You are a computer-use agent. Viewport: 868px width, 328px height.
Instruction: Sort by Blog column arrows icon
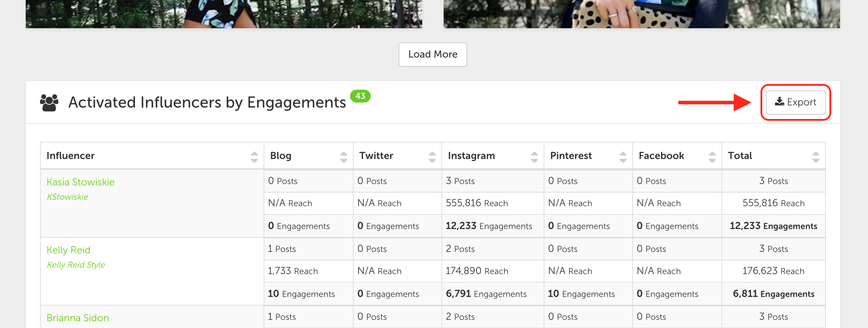344,156
